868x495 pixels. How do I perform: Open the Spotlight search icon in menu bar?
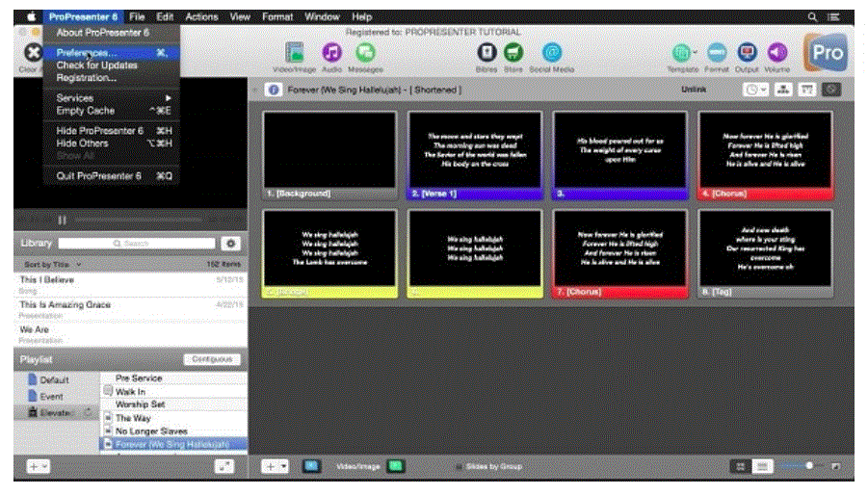tap(812, 17)
